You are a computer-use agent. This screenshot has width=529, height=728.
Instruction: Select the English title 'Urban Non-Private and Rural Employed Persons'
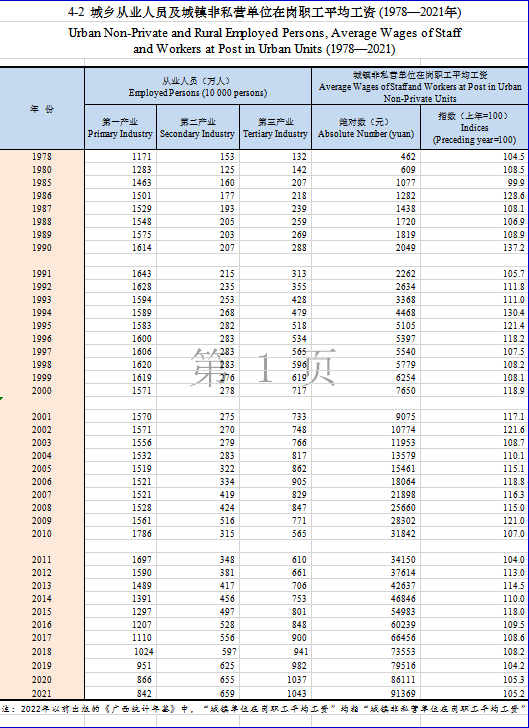click(264, 41)
